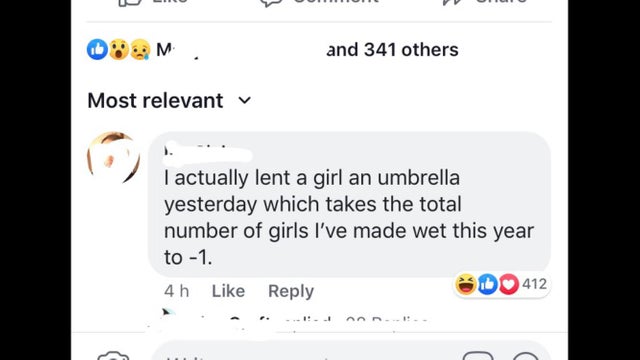Viewport: 640px width, 360px height.
Task: Click the camera icon beside the comment box
Action: pyautogui.click(x=113, y=356)
